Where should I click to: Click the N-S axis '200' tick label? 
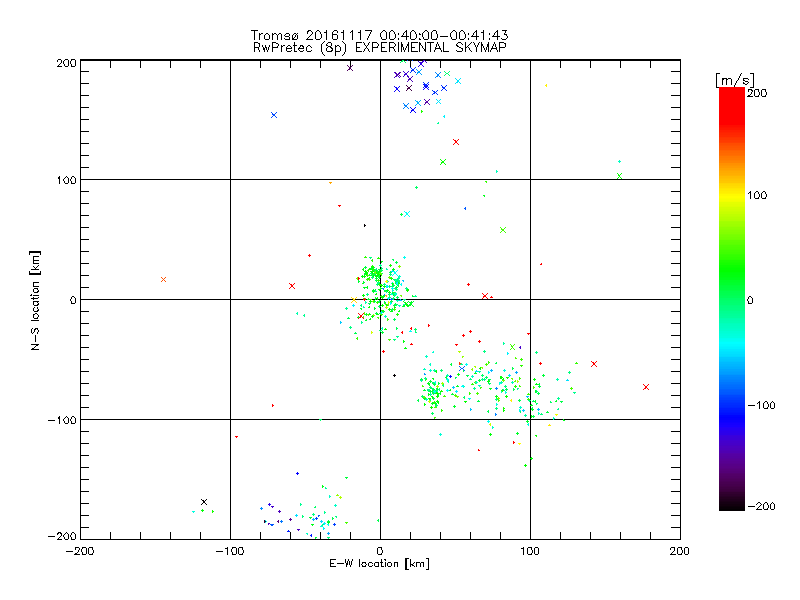[66, 63]
